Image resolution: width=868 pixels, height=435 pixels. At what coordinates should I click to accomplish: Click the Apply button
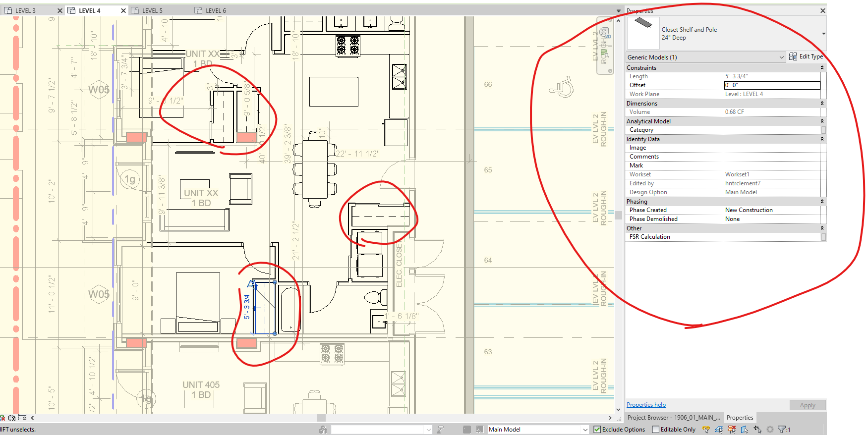point(808,405)
